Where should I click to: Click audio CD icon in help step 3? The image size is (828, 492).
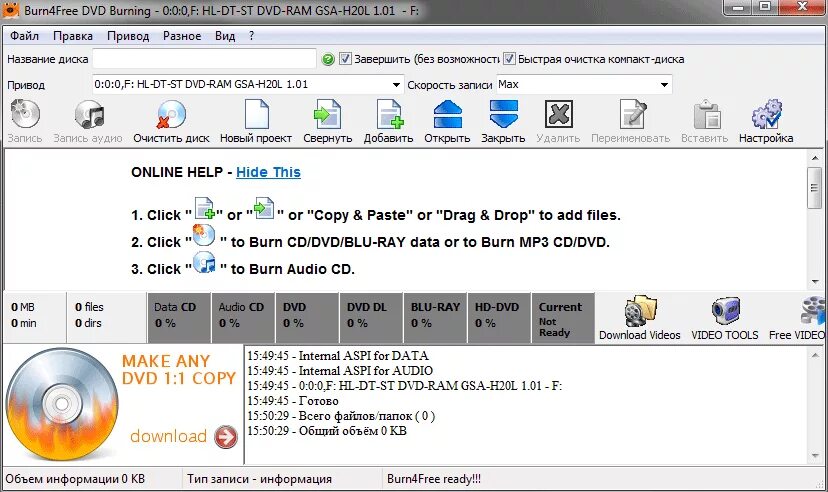tap(204, 263)
